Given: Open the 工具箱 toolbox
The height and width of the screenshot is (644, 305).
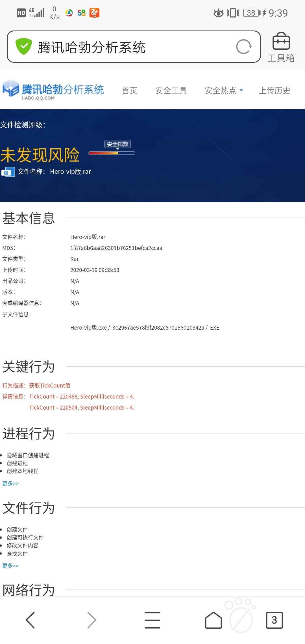Looking at the screenshot, I should (x=281, y=47).
